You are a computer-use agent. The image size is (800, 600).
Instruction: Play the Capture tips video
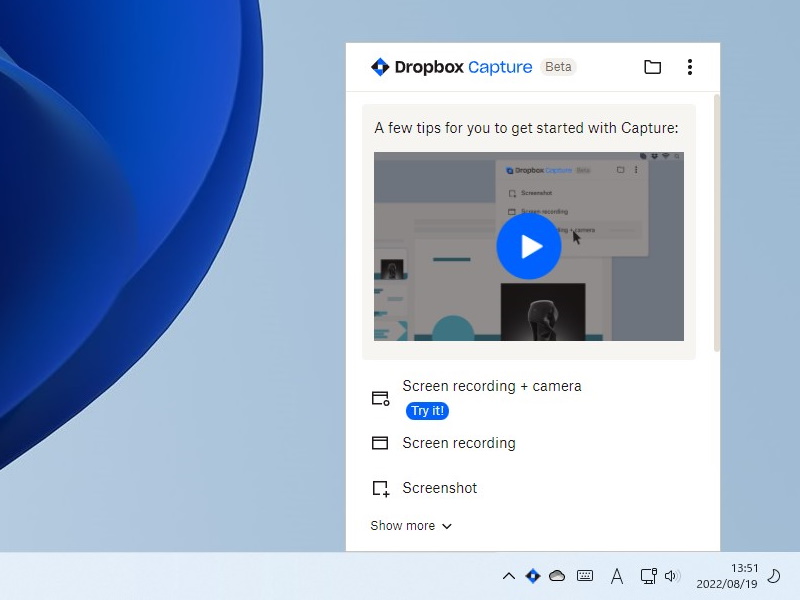[529, 246]
